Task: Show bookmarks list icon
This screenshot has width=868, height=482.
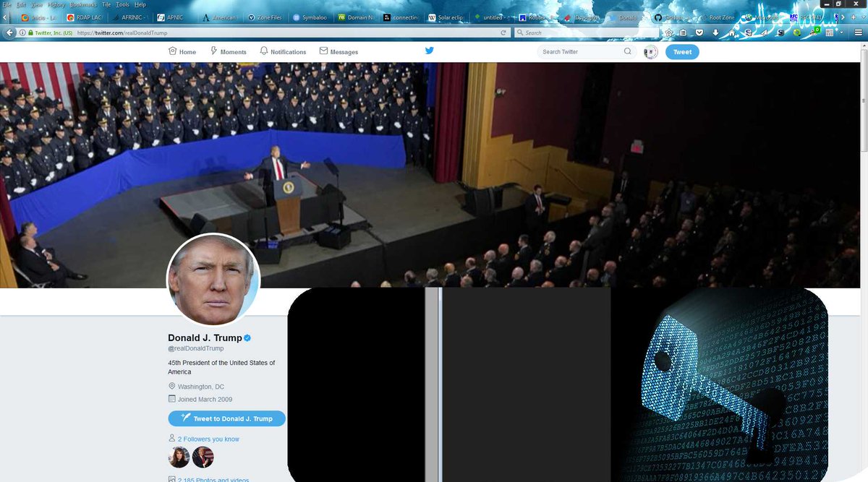Action: tap(684, 33)
